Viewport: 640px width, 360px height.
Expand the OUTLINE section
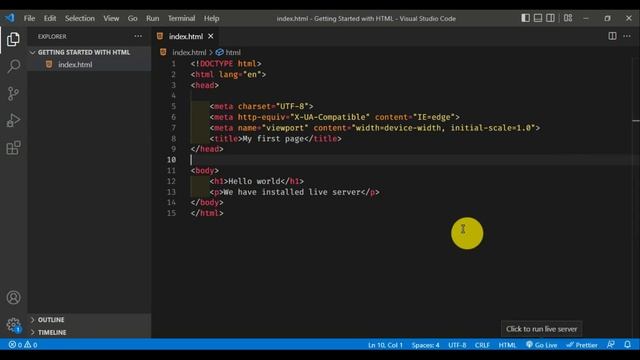click(x=51, y=320)
